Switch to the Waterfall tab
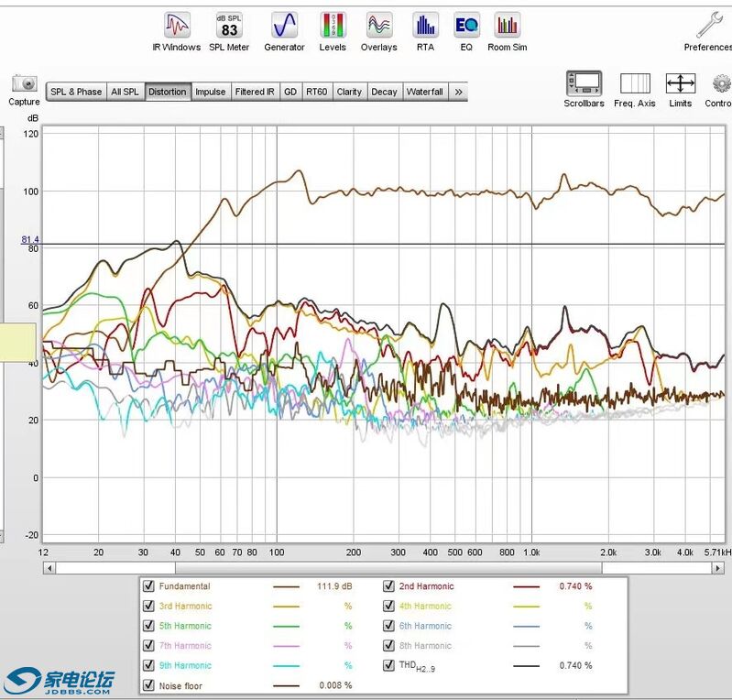Viewport: 732px width, 700px height. 424,92
